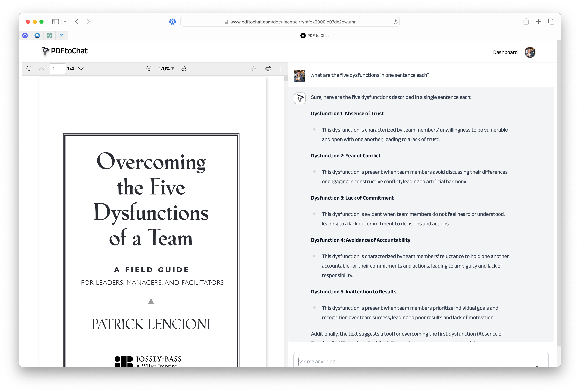Toggle the Safari sidebar

pos(55,22)
